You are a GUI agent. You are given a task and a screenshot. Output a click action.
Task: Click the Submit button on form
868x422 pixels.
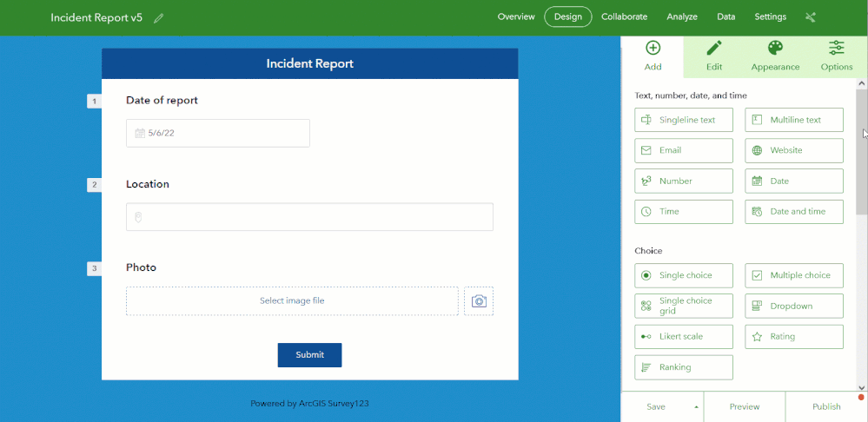tap(309, 355)
